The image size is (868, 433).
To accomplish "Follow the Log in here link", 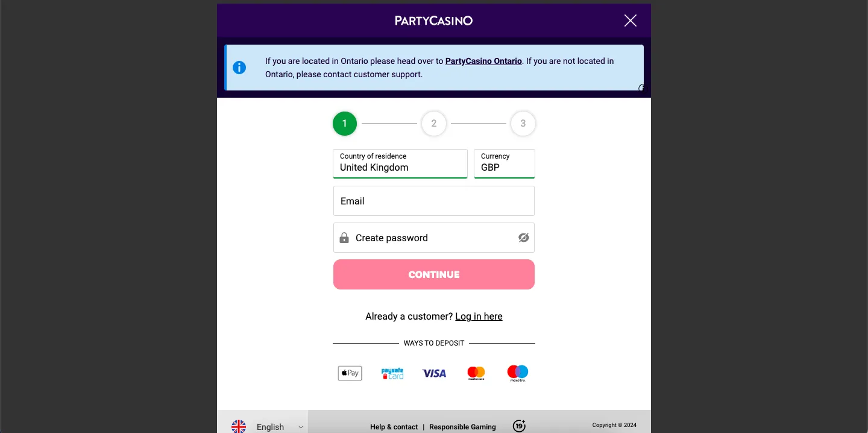I will [479, 316].
